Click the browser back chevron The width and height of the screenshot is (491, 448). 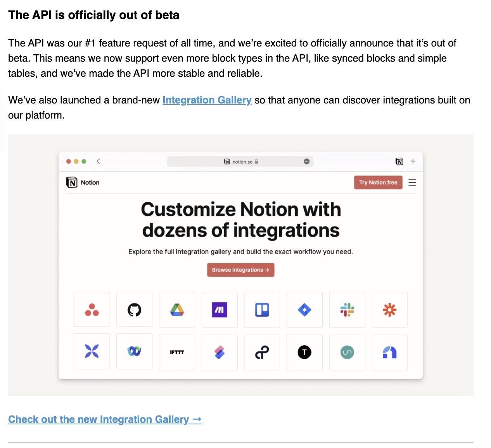click(x=99, y=161)
